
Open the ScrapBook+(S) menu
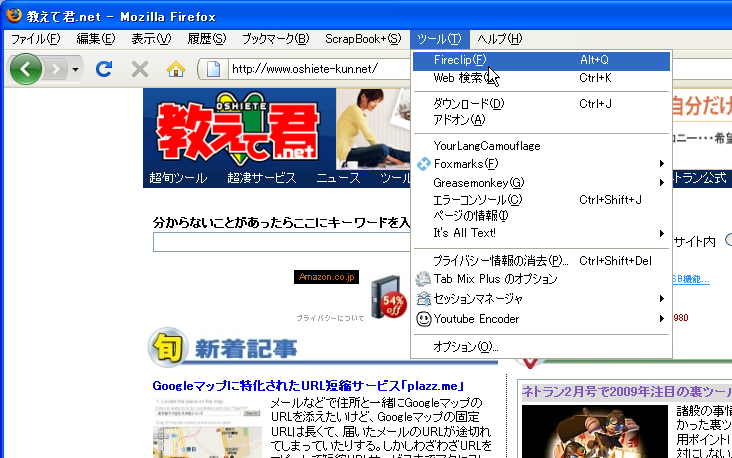[363, 39]
